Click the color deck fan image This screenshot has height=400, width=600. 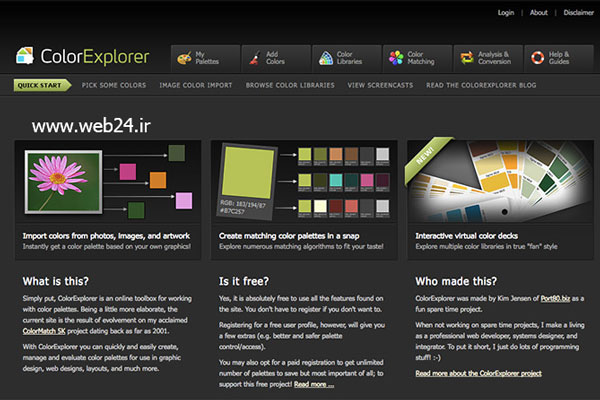point(501,181)
